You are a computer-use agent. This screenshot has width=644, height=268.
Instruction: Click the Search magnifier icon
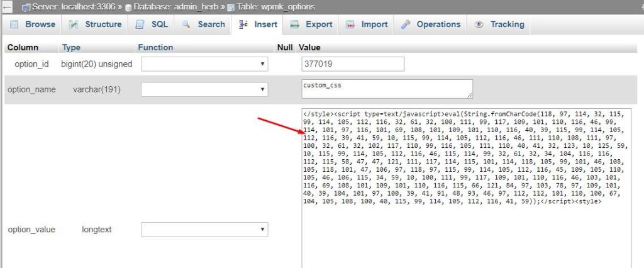(186, 25)
